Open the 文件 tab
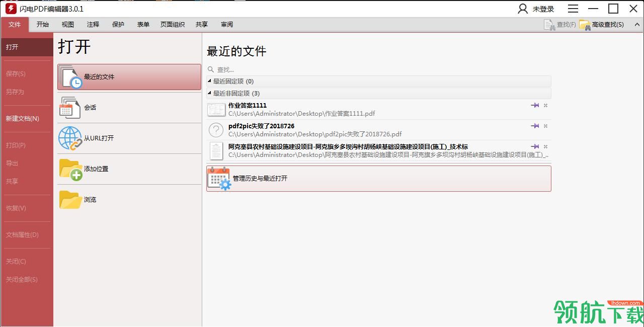Image resolution: width=644 pixels, height=327 pixels. coord(15,25)
